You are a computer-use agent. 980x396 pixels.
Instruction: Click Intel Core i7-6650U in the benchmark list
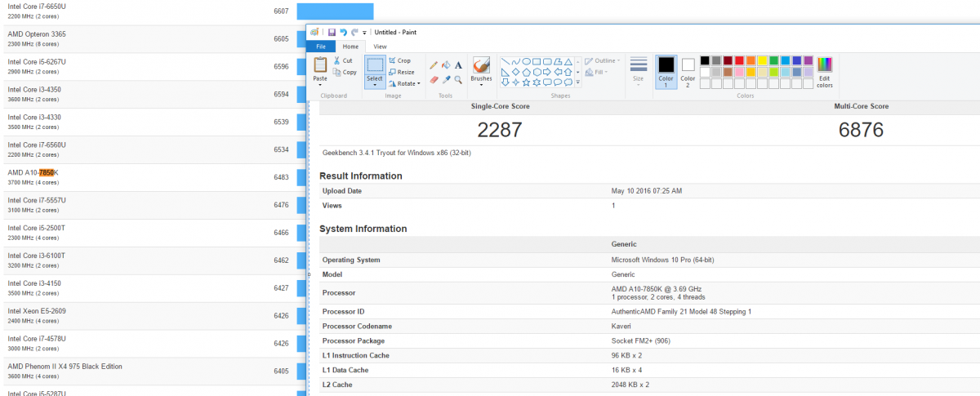tap(37, 7)
